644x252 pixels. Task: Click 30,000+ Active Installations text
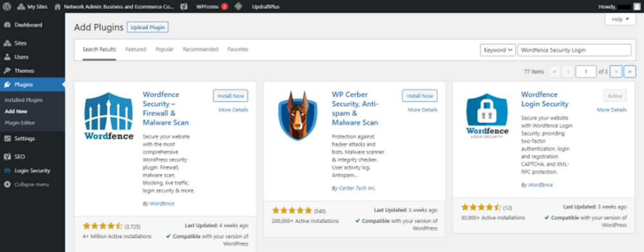pos(493,217)
